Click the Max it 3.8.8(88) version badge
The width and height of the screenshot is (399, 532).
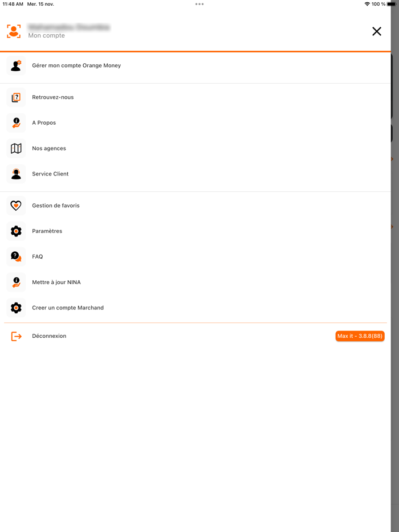tap(360, 336)
